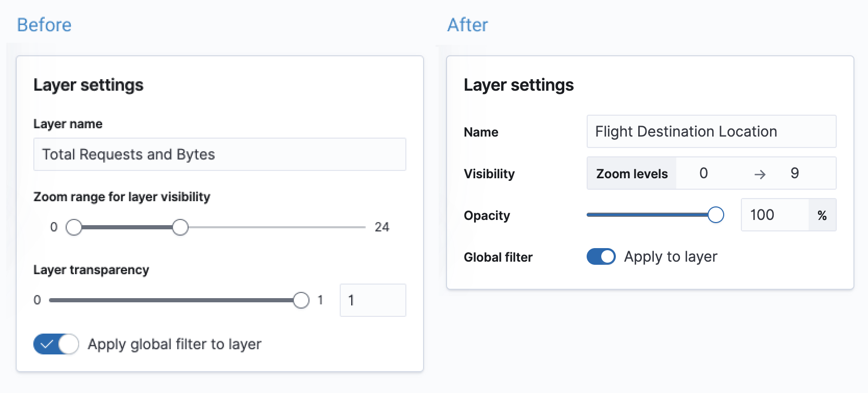Click the Opacity slider handle
The height and width of the screenshot is (393, 868).
pos(716,215)
